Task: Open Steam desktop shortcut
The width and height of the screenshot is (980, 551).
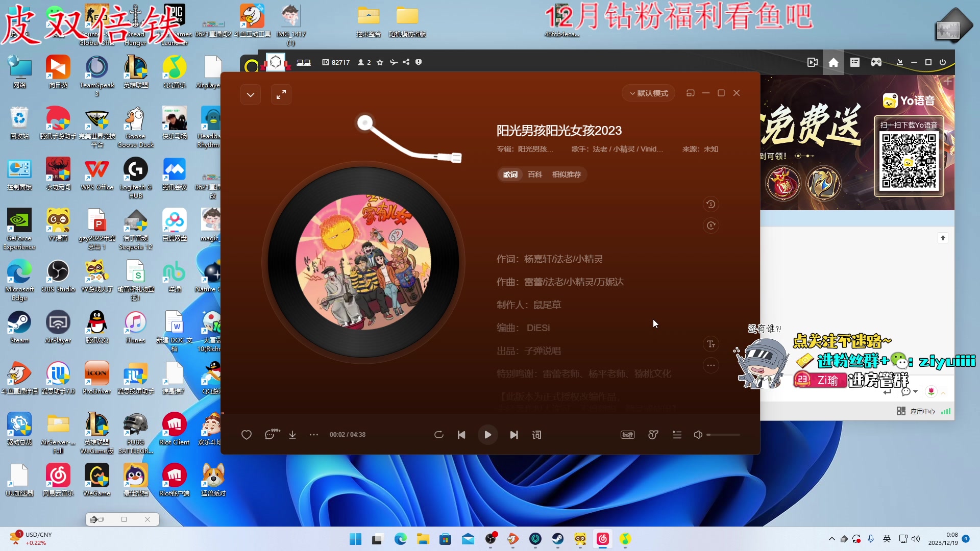Action: tap(19, 328)
